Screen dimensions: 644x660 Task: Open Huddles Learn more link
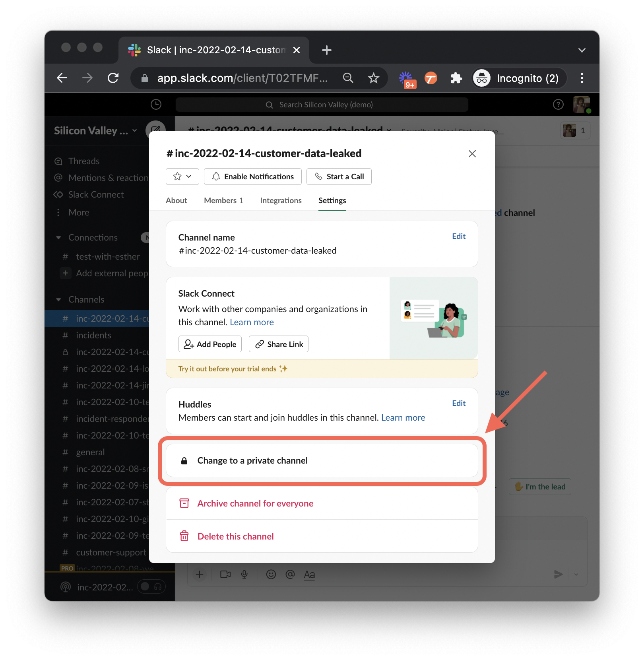pos(403,417)
